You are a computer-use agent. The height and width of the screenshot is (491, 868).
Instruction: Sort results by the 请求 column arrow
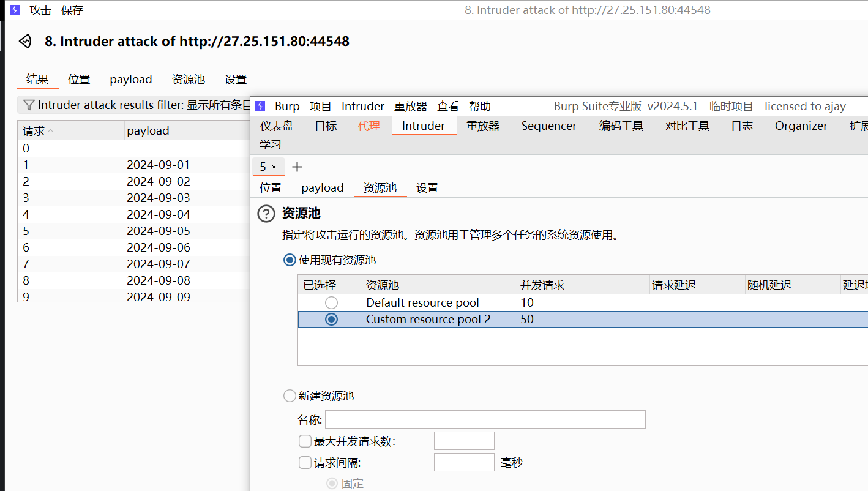(50, 131)
